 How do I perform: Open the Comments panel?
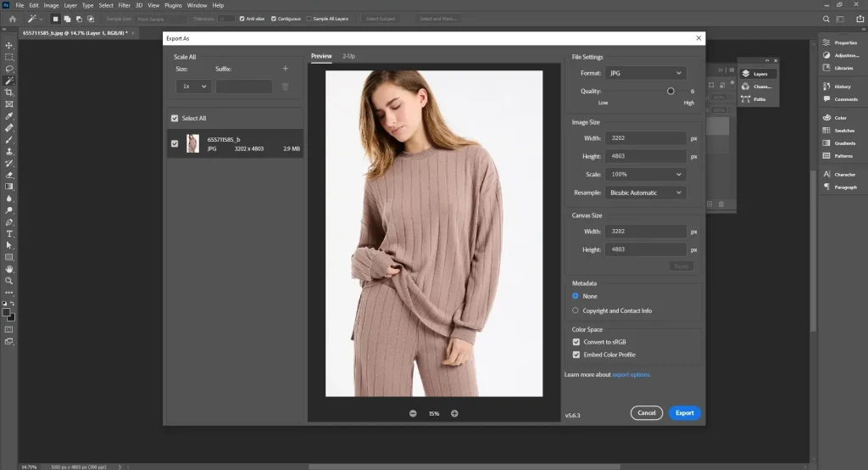tap(840, 99)
